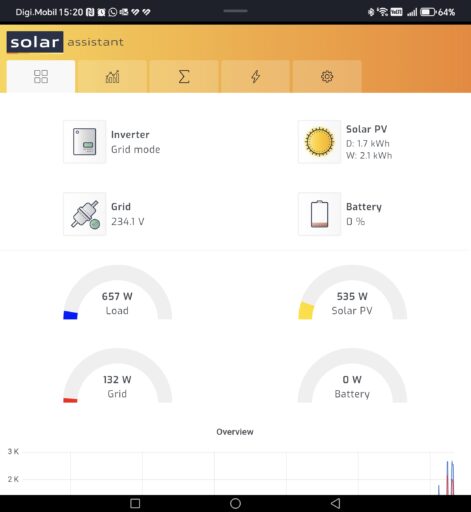Open the totals sigma tab
Screen dimensions: 471x512
coord(184,76)
